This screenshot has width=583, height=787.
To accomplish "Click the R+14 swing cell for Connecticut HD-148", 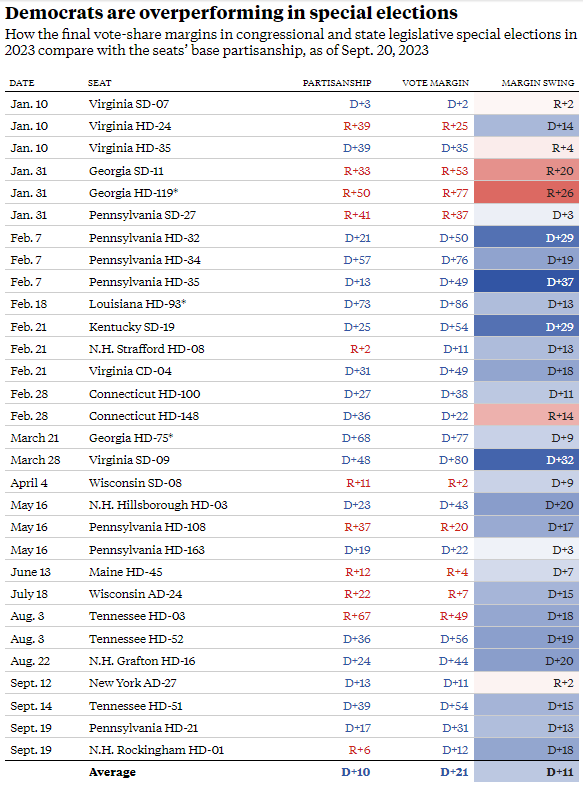I will click(526, 416).
